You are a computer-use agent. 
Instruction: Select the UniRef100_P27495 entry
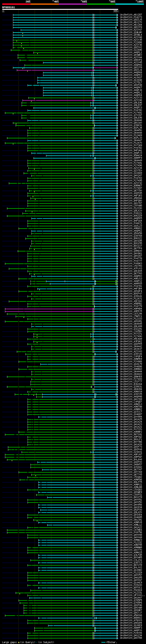click(x=131, y=180)
